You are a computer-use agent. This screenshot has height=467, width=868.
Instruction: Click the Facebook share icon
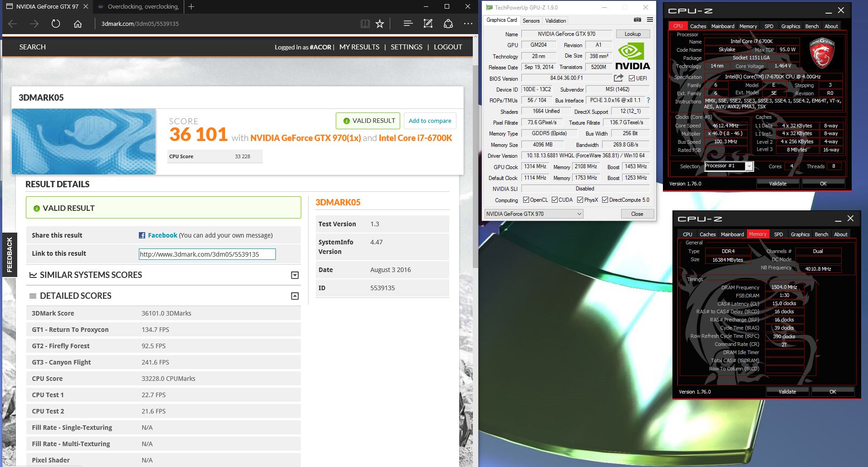(x=142, y=235)
